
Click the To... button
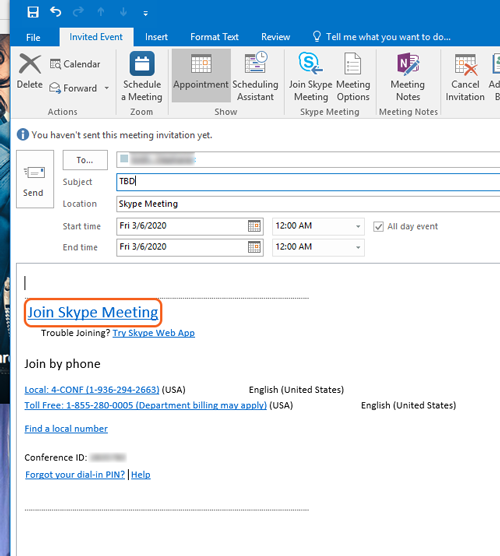(x=85, y=160)
